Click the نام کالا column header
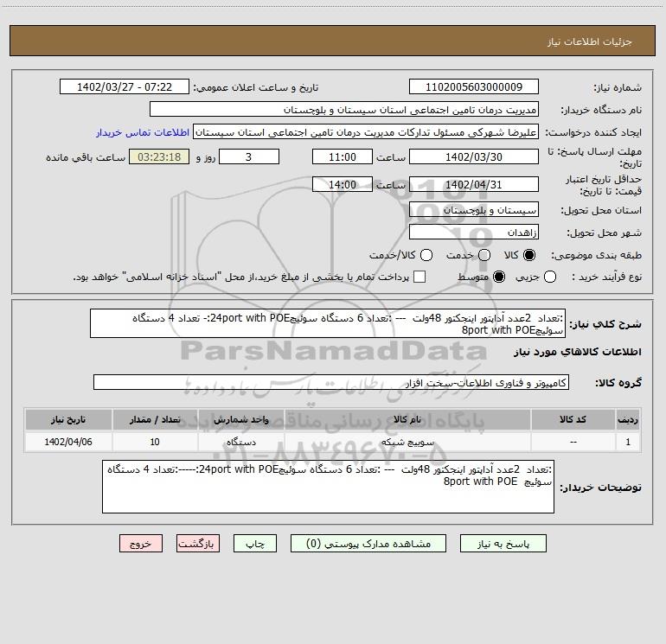The image size is (666, 644). coord(407,420)
